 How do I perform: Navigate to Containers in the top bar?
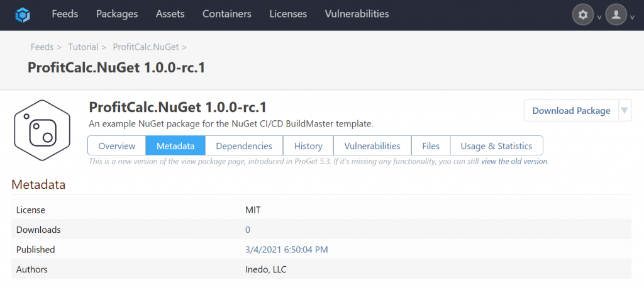click(x=227, y=14)
